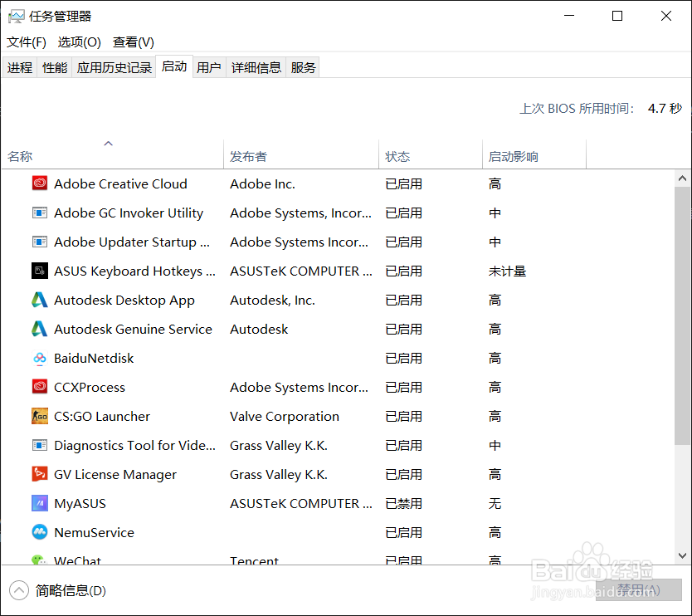The image size is (692, 616).
Task: Sort by the 状态 column header
Action: [431, 154]
